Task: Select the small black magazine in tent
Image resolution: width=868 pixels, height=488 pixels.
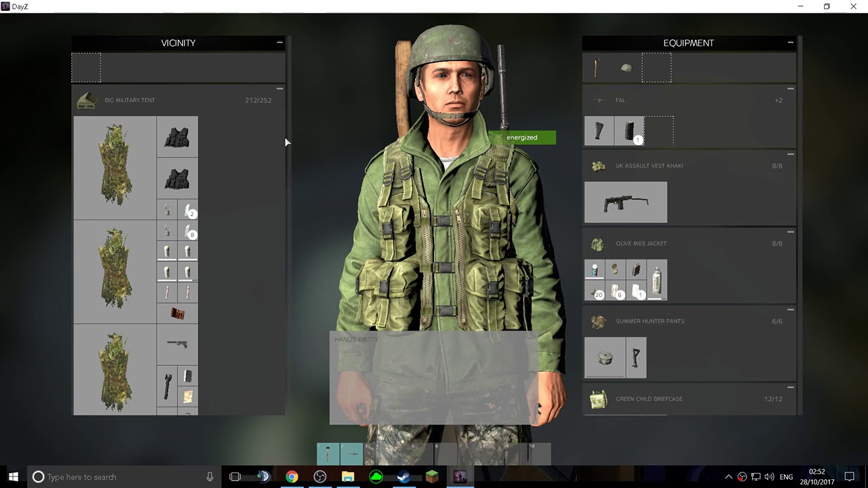Action: [188, 376]
